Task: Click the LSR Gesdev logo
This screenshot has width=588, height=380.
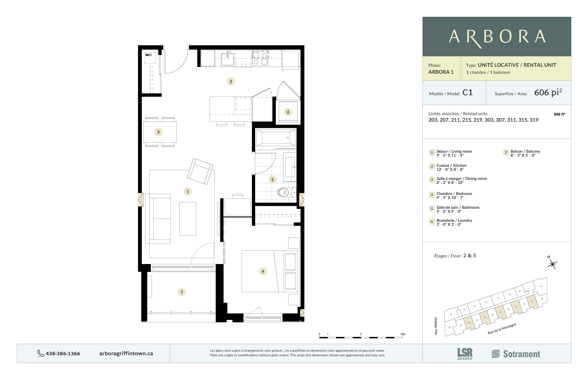Action: point(465,354)
